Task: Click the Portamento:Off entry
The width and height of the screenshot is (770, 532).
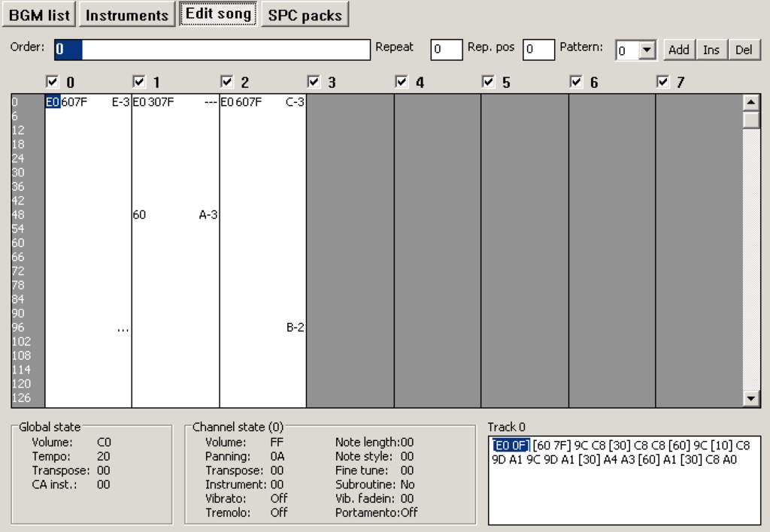Action: click(376, 513)
